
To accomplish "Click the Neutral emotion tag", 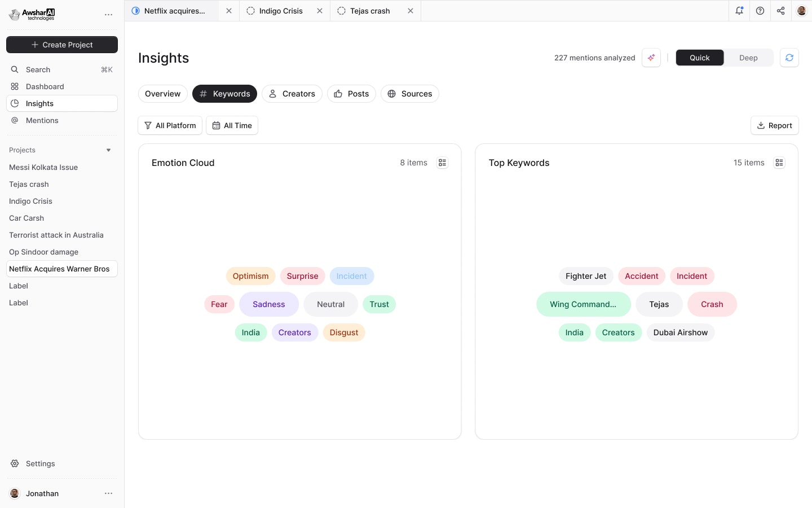I will coord(331,304).
